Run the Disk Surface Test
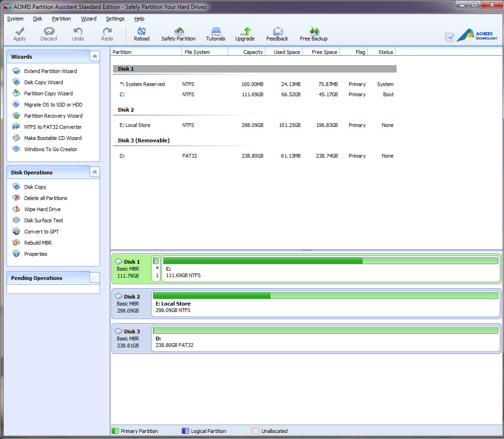This screenshot has height=439, width=504. (44, 220)
